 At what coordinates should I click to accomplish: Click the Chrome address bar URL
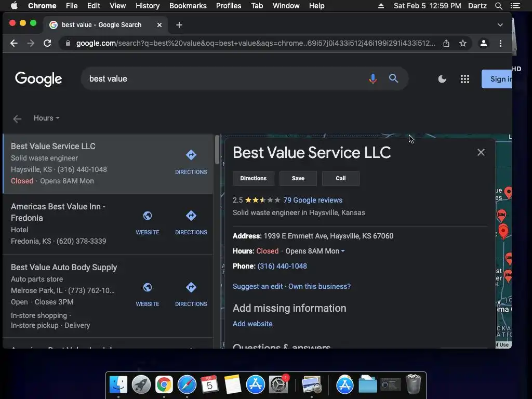click(x=256, y=43)
